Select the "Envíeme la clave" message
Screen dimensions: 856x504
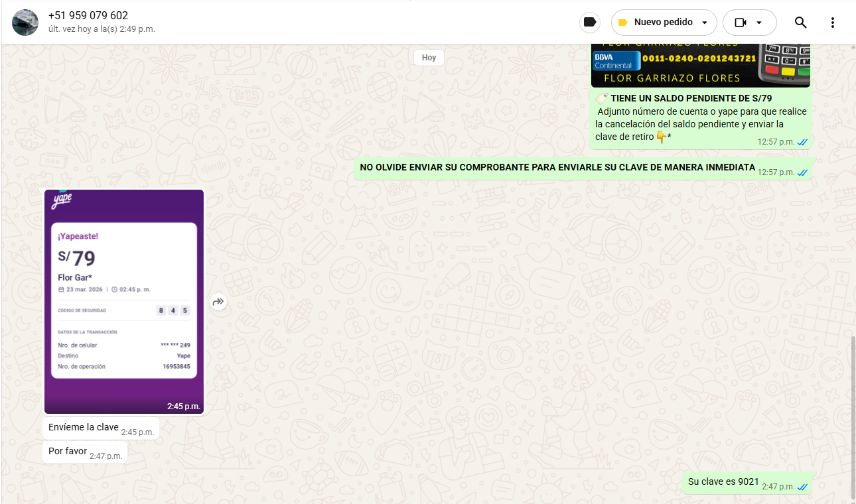[x=84, y=428]
